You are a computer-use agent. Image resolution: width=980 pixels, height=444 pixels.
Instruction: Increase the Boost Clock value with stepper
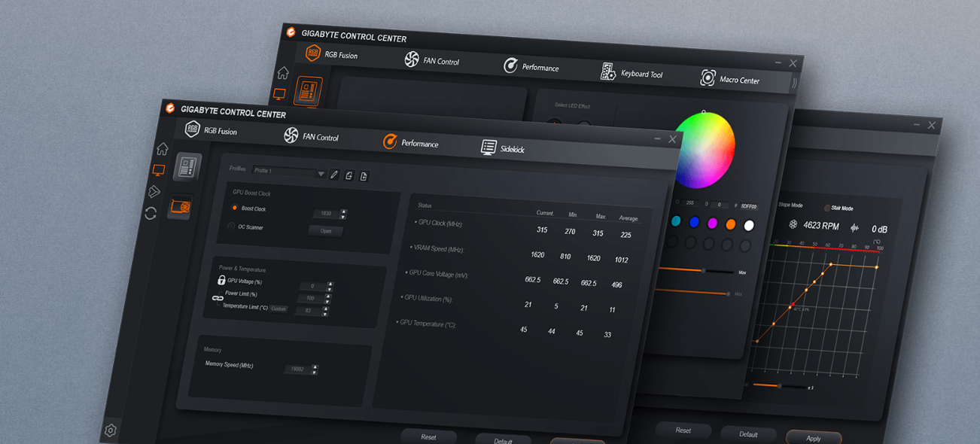click(344, 211)
